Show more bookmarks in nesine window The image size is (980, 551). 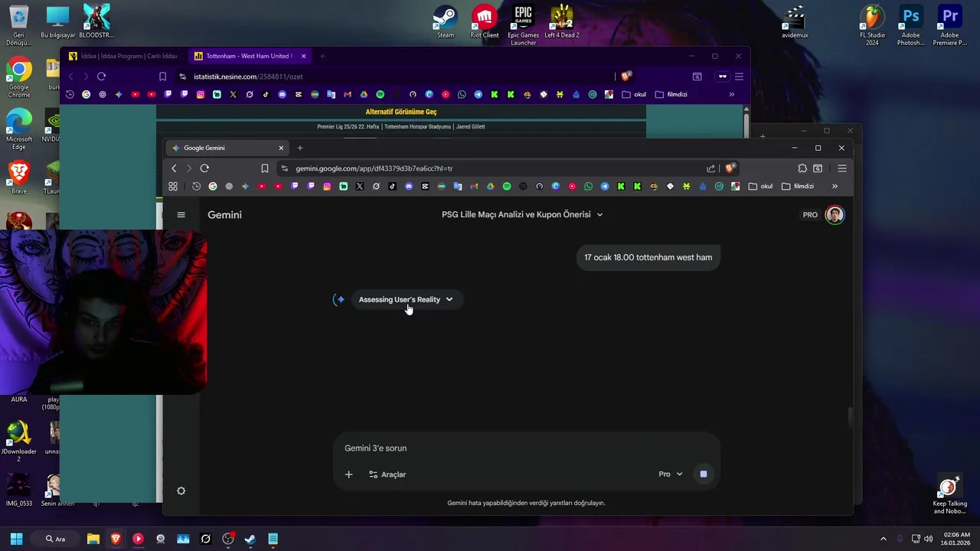[x=731, y=95]
